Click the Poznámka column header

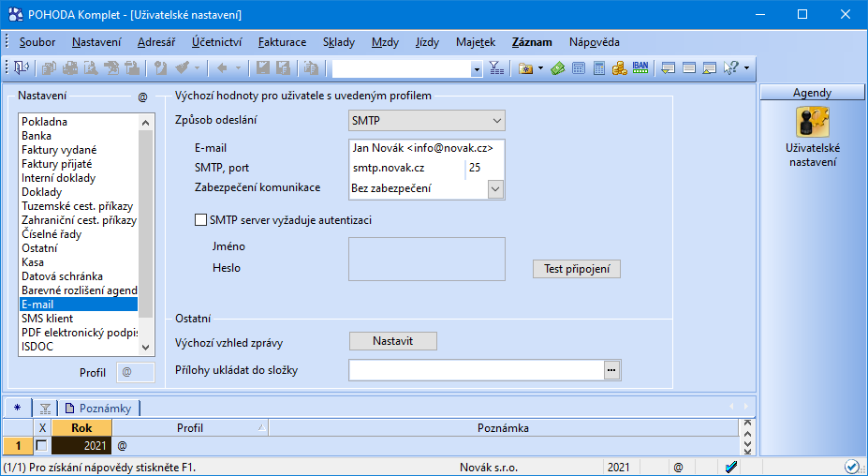(x=503, y=428)
